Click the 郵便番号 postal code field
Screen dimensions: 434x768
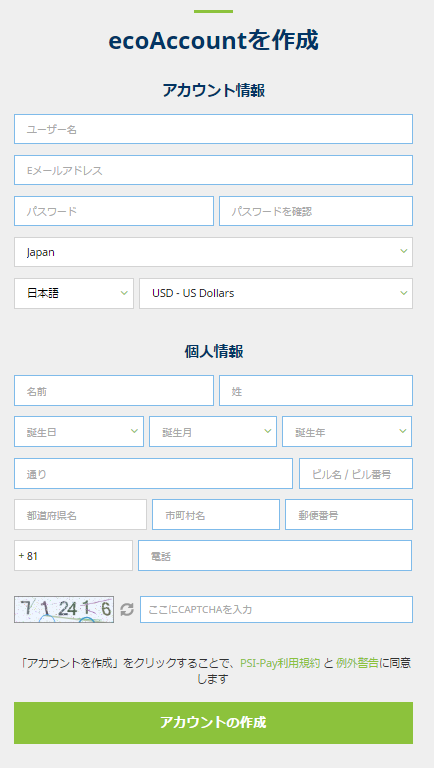point(349,515)
